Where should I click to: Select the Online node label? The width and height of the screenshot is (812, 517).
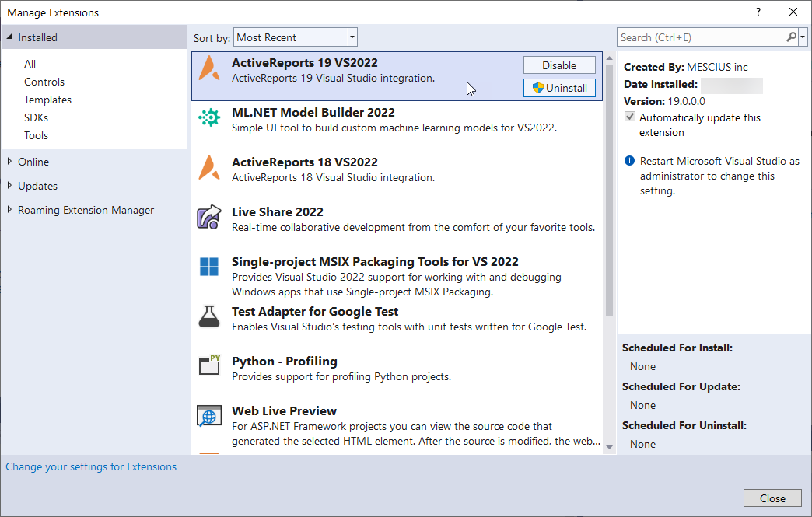coord(33,162)
